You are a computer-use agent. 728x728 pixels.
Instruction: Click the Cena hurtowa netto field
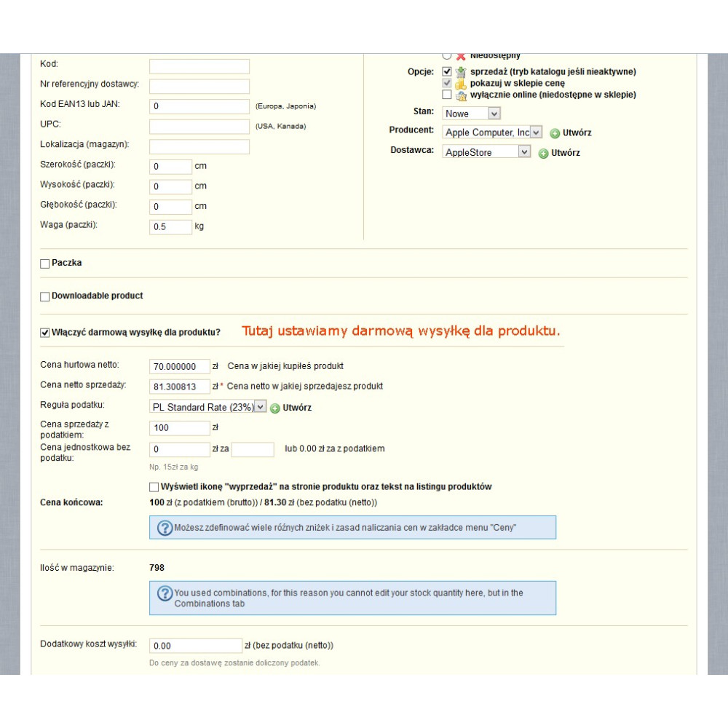pos(180,367)
